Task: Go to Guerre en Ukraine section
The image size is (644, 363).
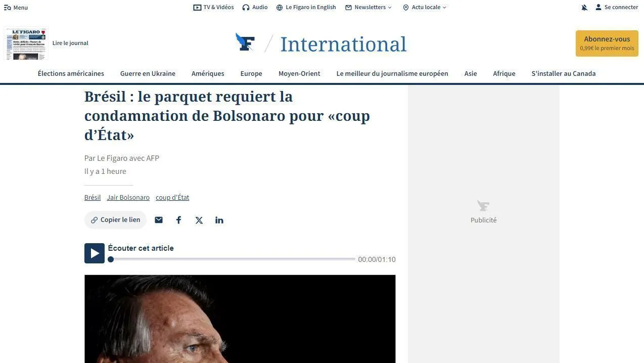Action: 148,73
